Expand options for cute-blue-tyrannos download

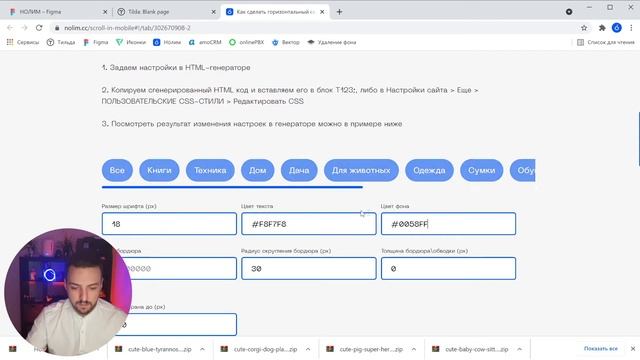point(202,349)
